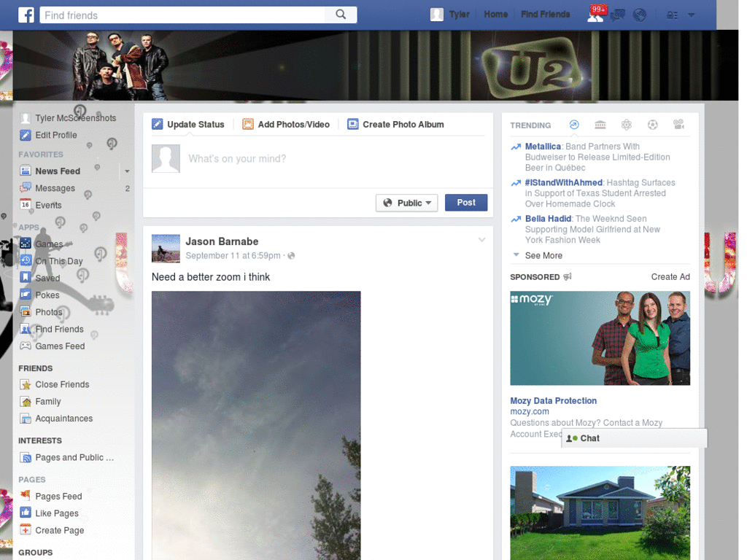
Task: Open account menu dropdown arrow
Action: [692, 15]
